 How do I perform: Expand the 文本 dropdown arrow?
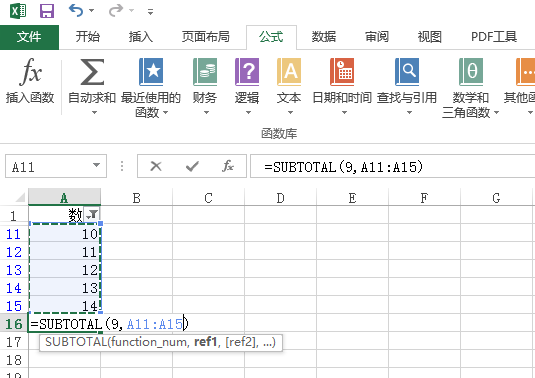coord(290,112)
